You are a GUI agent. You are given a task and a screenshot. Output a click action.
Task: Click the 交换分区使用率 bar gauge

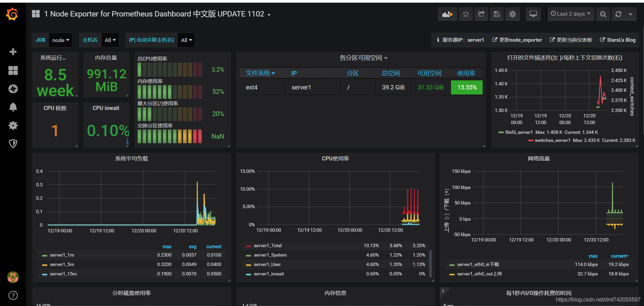tap(170, 136)
